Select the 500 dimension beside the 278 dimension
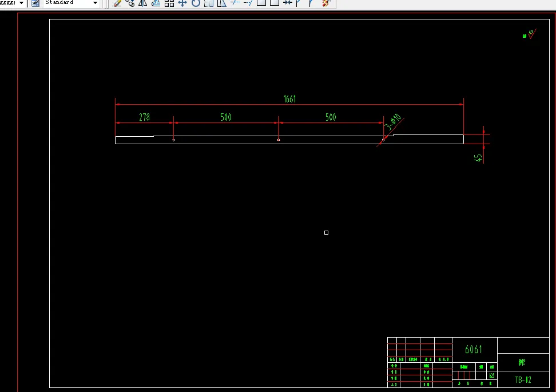The height and width of the screenshot is (392, 556). click(x=225, y=117)
